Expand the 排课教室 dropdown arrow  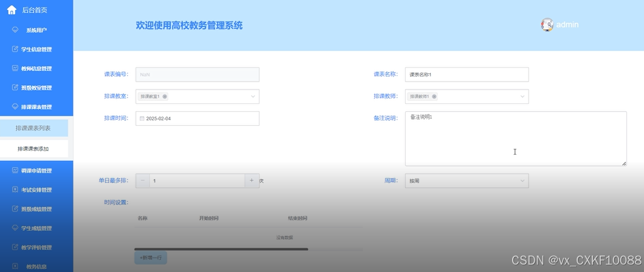coord(253,96)
